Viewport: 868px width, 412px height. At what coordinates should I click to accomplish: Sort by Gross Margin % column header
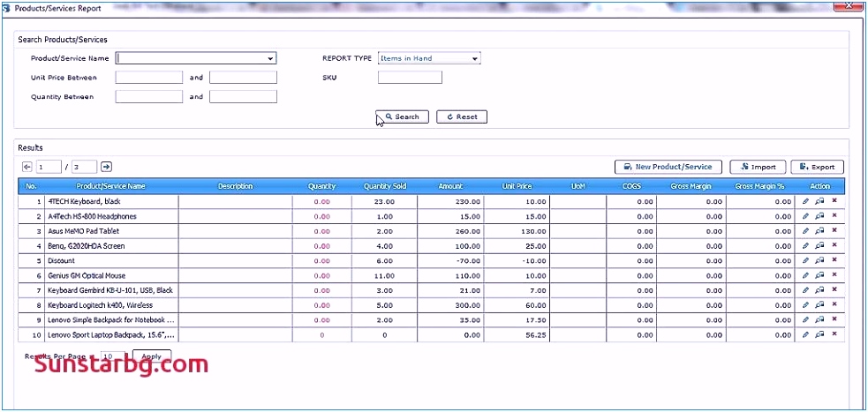pyautogui.click(x=759, y=186)
